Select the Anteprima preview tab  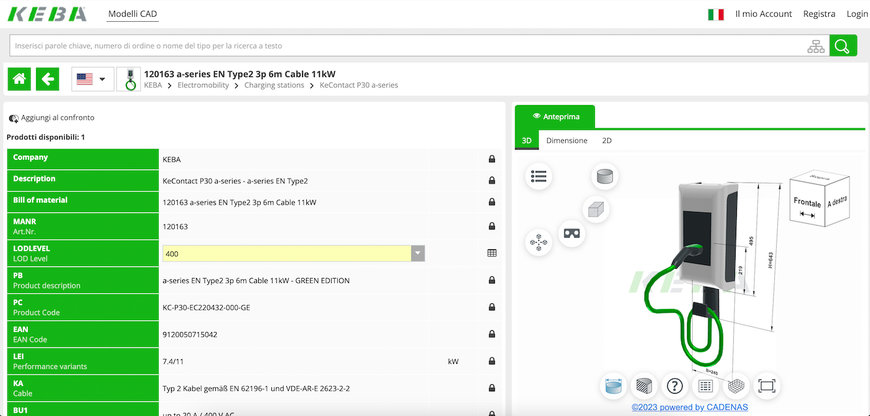tap(555, 116)
